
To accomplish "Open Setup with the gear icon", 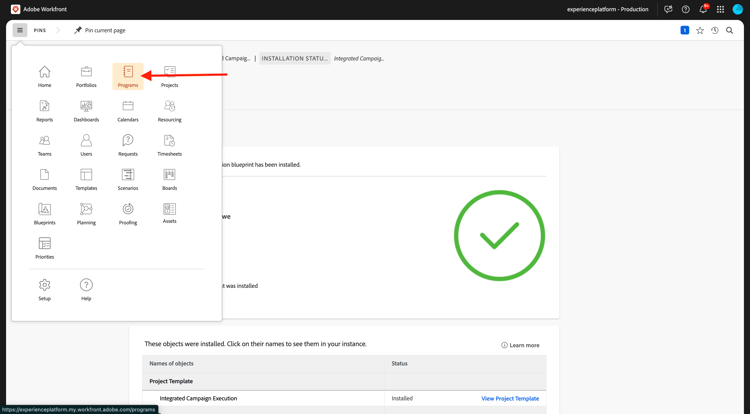I will [x=44, y=289].
